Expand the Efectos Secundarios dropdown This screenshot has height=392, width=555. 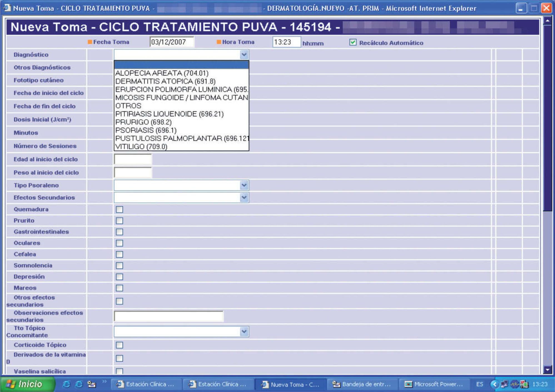click(244, 197)
